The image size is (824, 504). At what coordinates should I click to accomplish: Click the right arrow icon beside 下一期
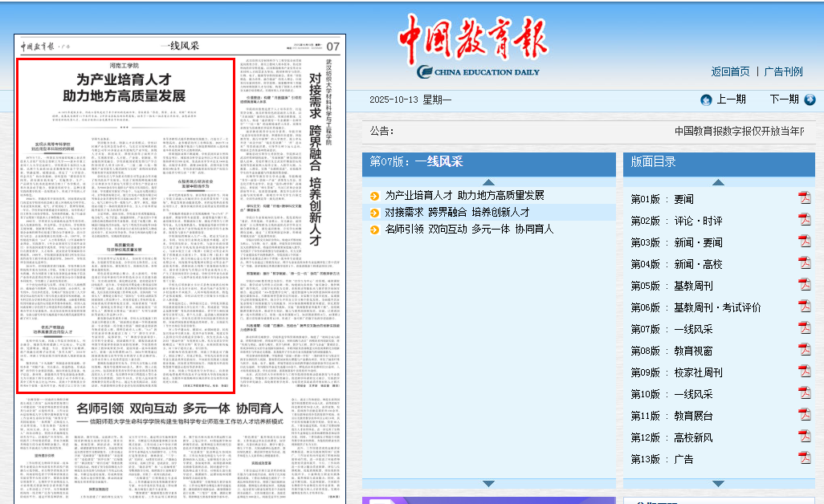[x=810, y=100]
